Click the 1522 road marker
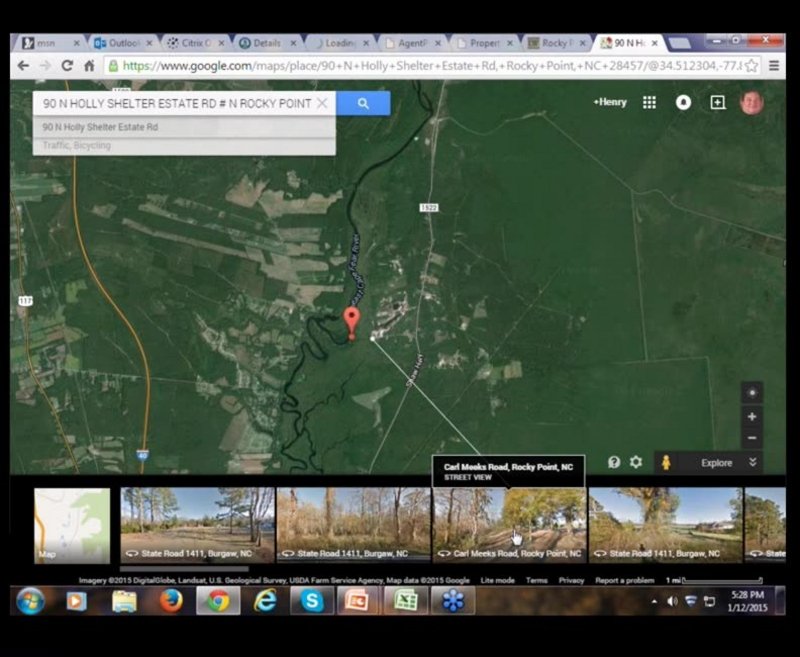800x657 pixels. 429,208
